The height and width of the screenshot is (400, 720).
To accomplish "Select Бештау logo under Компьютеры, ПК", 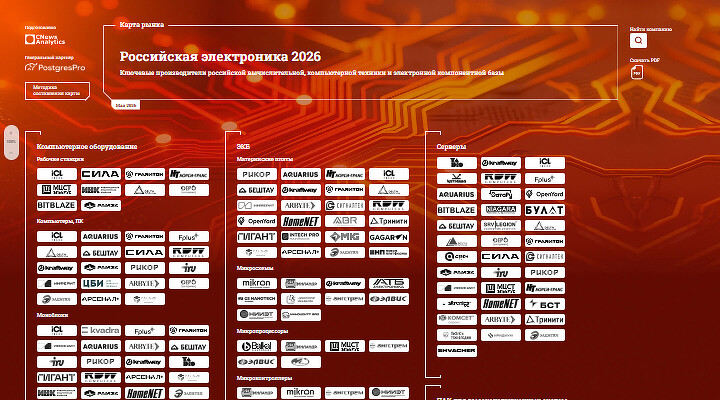I will click(x=101, y=252).
